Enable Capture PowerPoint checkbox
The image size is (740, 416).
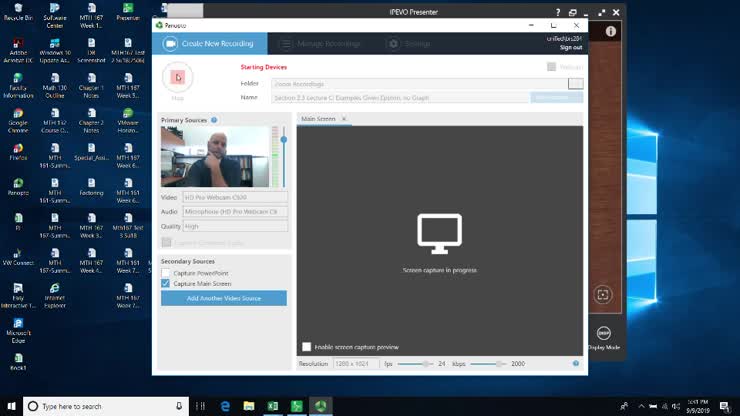click(x=165, y=273)
